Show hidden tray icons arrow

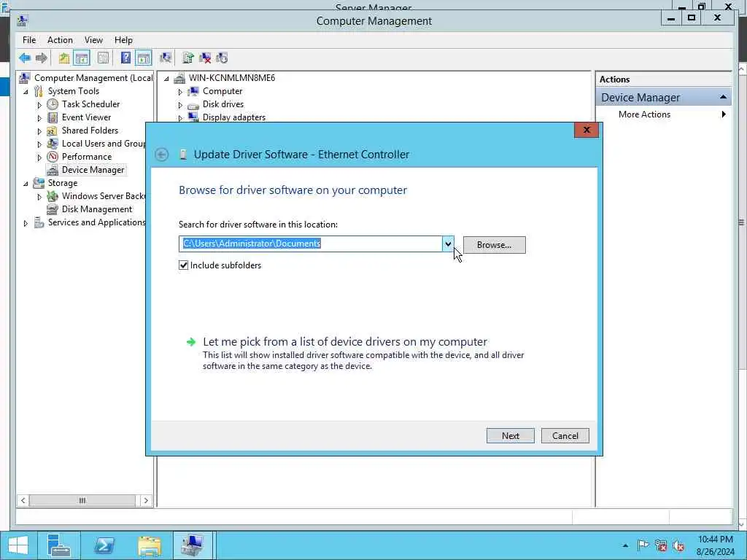[625, 545]
